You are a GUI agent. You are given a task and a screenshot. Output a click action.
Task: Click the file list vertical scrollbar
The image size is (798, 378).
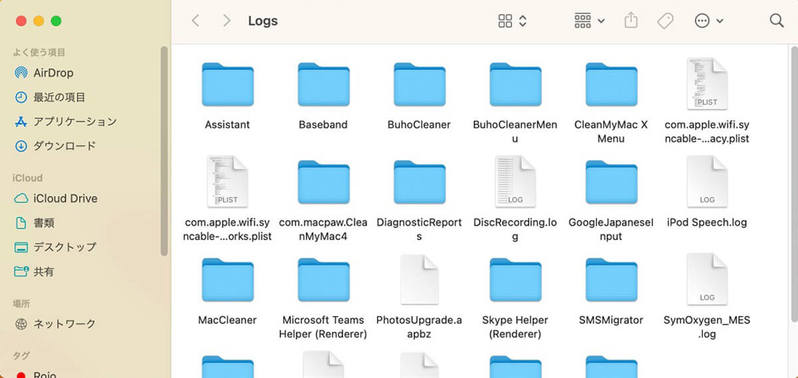pyautogui.click(x=794, y=183)
